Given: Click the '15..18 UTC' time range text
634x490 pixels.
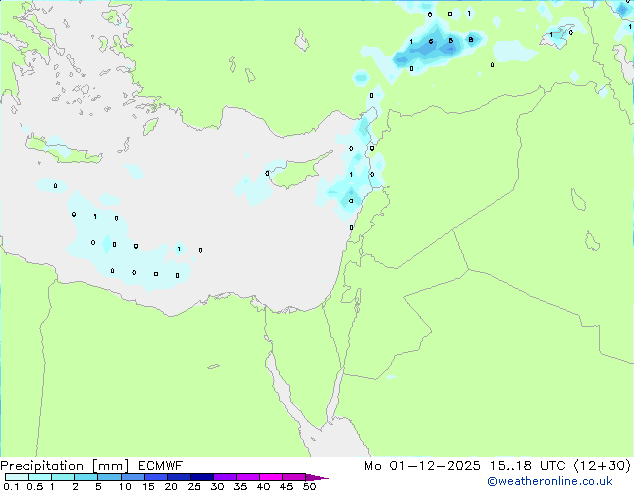Looking at the screenshot, I should (527, 466).
